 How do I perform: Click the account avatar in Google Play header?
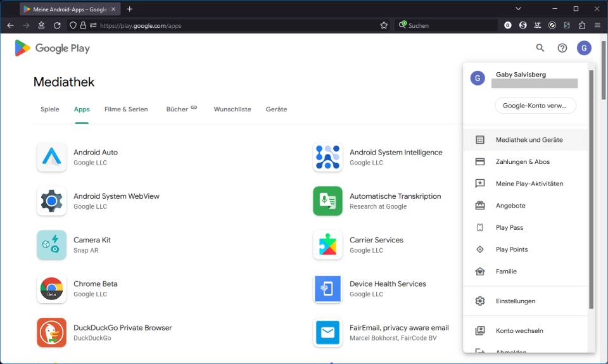[x=584, y=48]
